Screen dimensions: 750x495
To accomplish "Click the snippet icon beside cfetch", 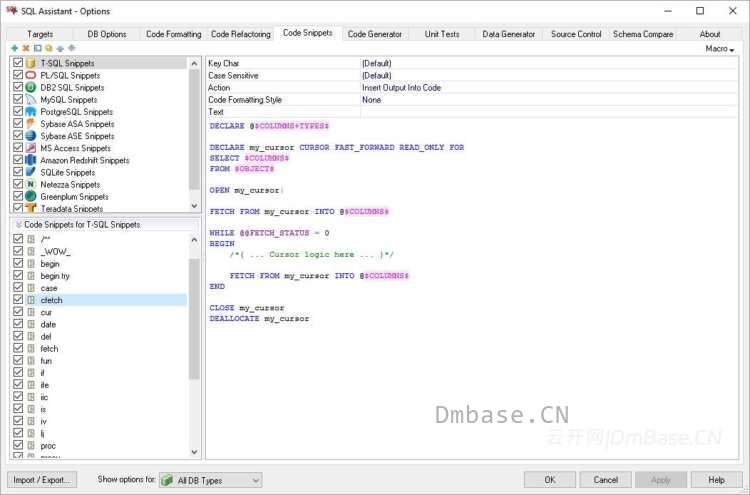I will pos(31,300).
